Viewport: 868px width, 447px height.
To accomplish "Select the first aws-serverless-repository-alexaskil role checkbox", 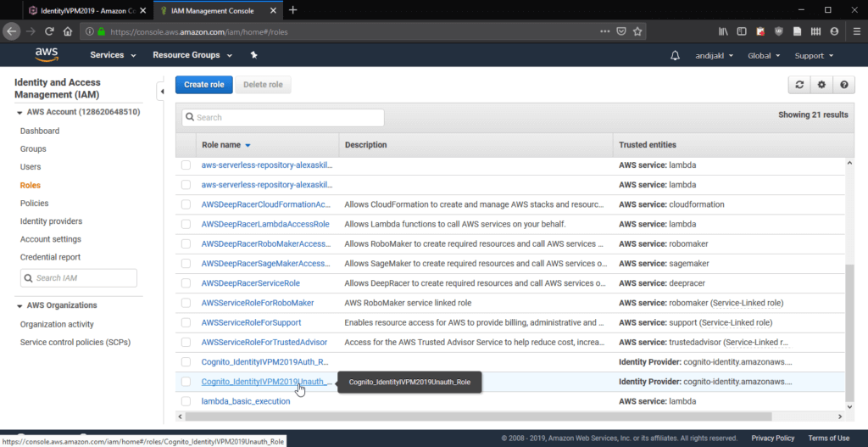I will point(186,165).
